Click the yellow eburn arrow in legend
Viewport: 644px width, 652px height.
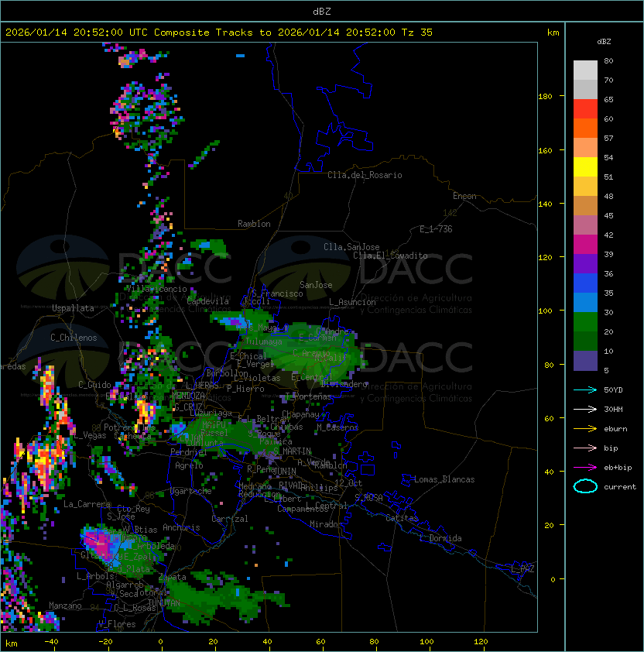pyautogui.click(x=585, y=429)
